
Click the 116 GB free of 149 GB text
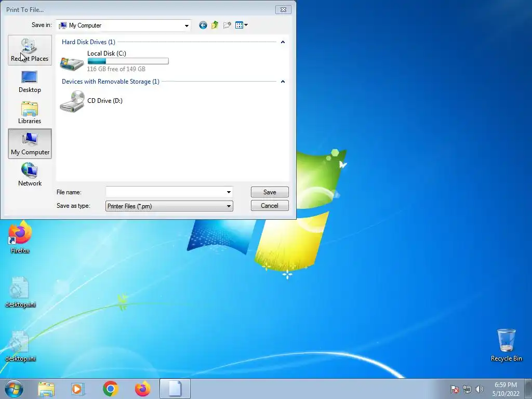point(116,69)
